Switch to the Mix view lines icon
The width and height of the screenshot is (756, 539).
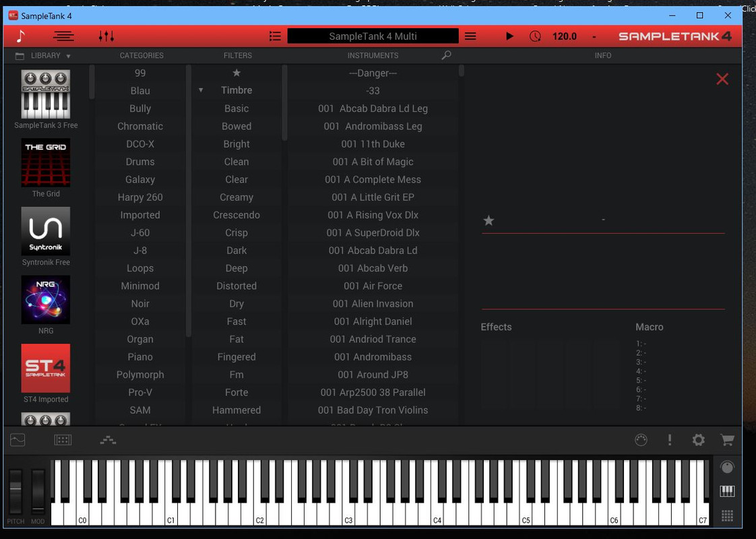63,36
